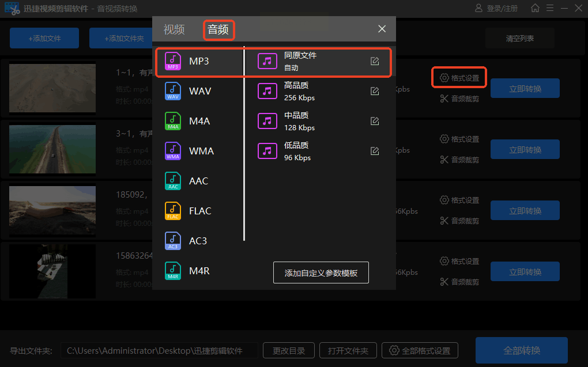This screenshot has width=588, height=367.
Task: Click 立即转换 for the 1~1 file
Action: (525, 89)
